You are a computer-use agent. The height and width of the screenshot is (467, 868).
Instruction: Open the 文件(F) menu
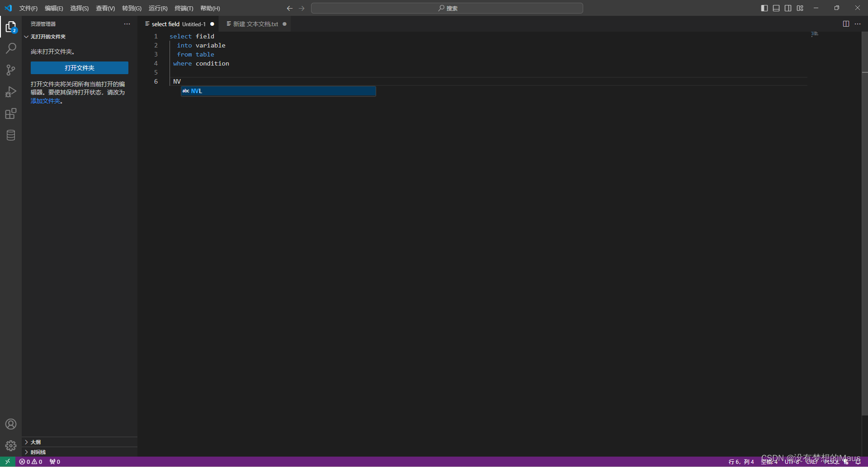click(x=28, y=8)
